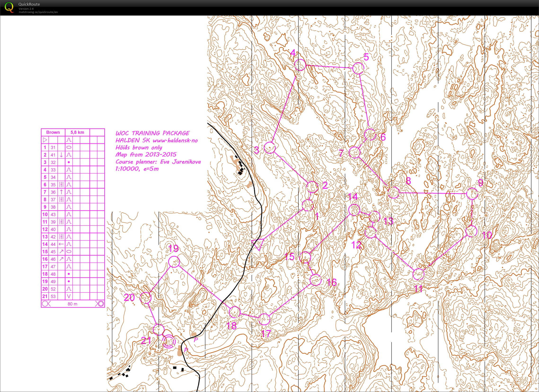Image resolution: width=539 pixels, height=392 pixels.
Task: Click control circle 7 on the map
Action: click(355, 152)
